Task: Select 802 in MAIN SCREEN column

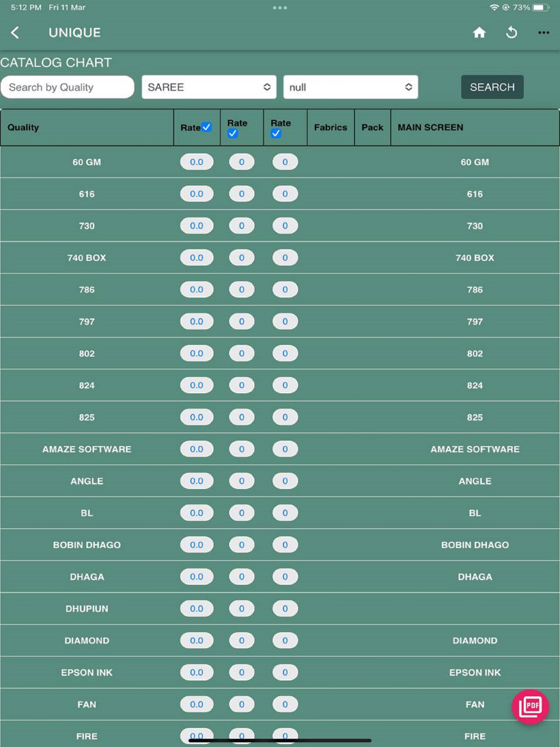Action: 475,353
